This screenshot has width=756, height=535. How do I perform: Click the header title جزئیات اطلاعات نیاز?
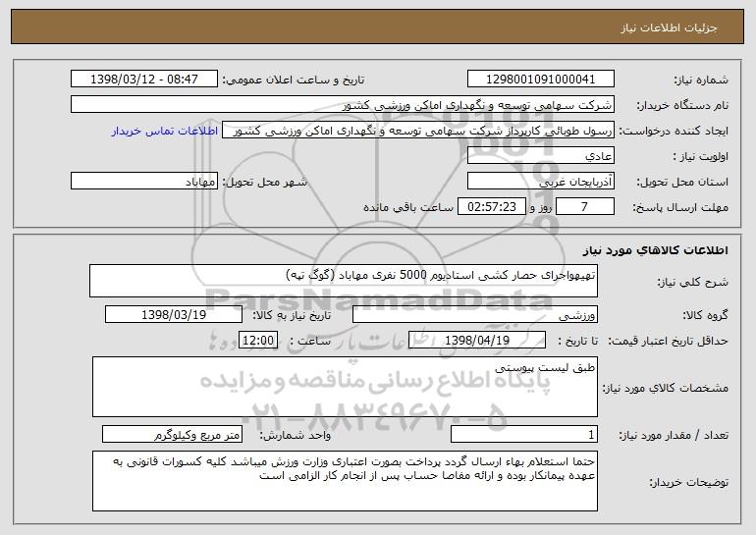pyautogui.click(x=669, y=27)
